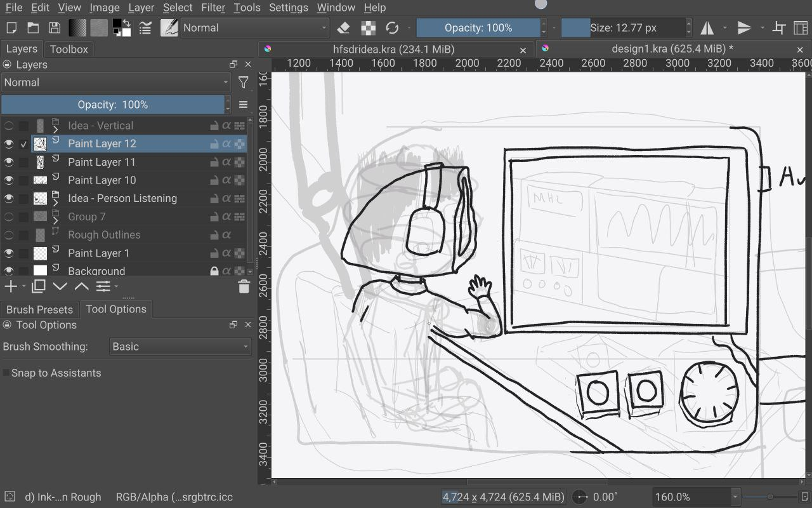Switch to the Brush Presets tab
812x508 pixels.
pyautogui.click(x=39, y=309)
